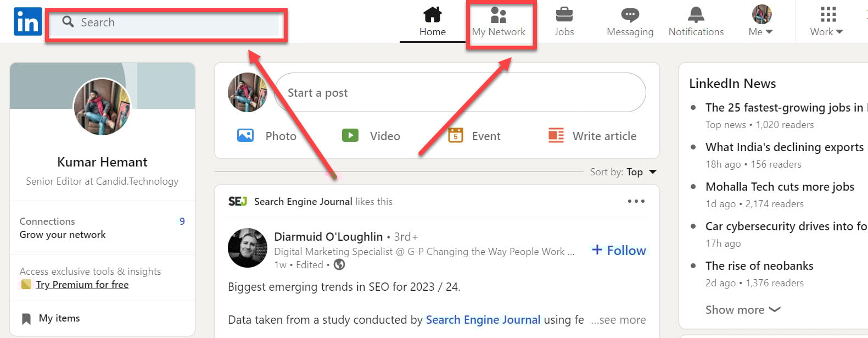Viewport: 868px width, 338px height.
Task: Open the My items link
Action: click(59, 318)
